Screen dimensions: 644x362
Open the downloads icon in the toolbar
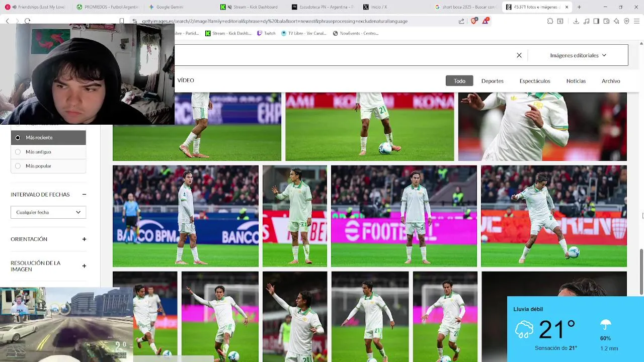[576, 21]
